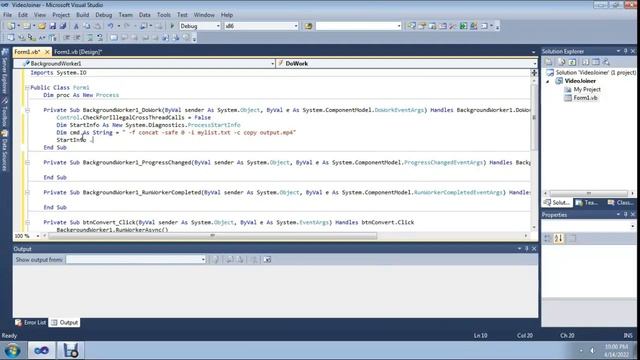Screen dimensions: 640x360
Task: Click the Comment out selected lines icon
Action: click(x=90, y=38)
